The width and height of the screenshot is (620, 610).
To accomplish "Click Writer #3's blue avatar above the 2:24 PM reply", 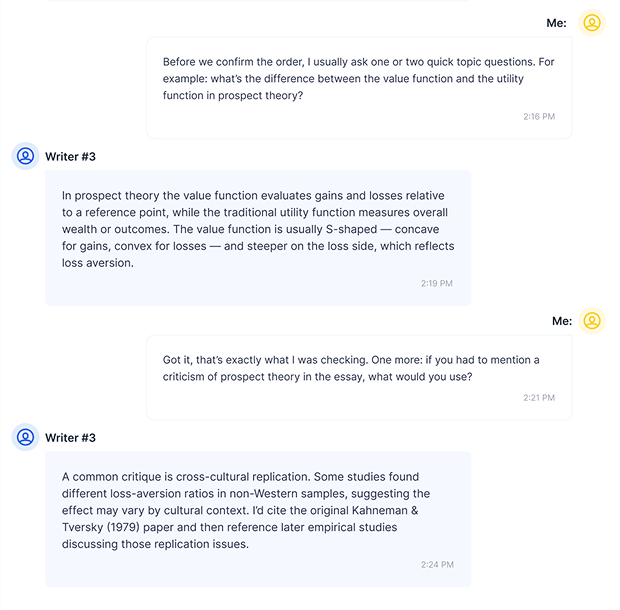I will pos(25,437).
